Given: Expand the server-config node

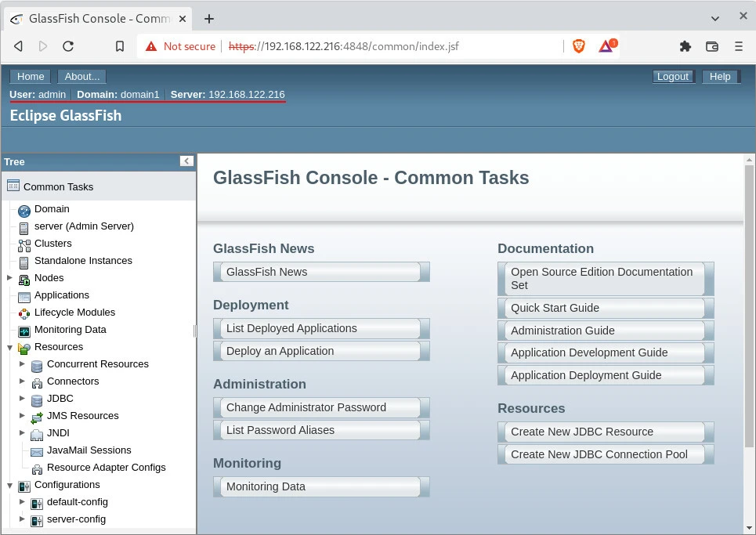Looking at the screenshot, I should (x=22, y=519).
